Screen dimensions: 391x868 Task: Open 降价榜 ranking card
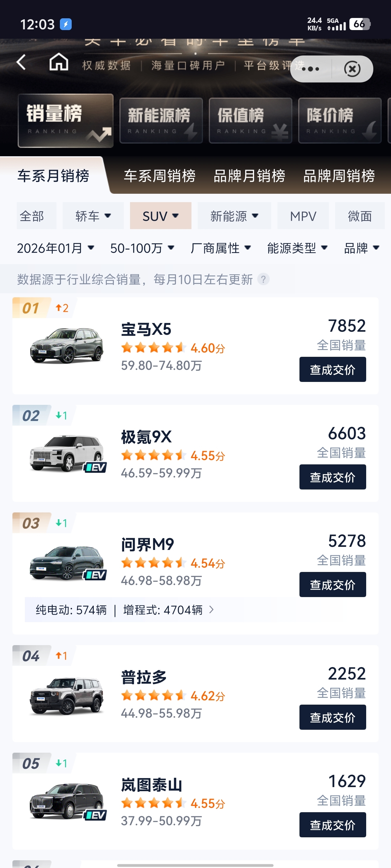340,121
